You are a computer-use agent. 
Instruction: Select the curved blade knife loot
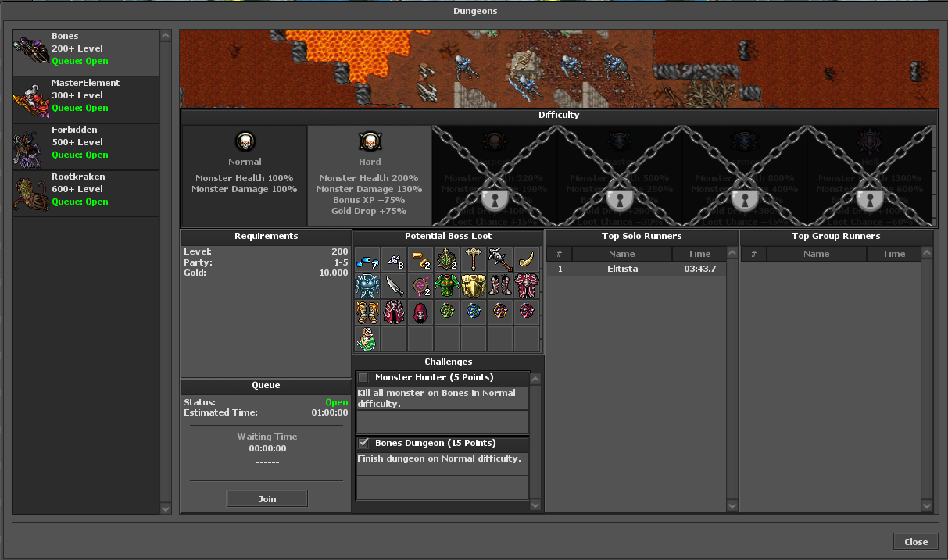click(394, 286)
